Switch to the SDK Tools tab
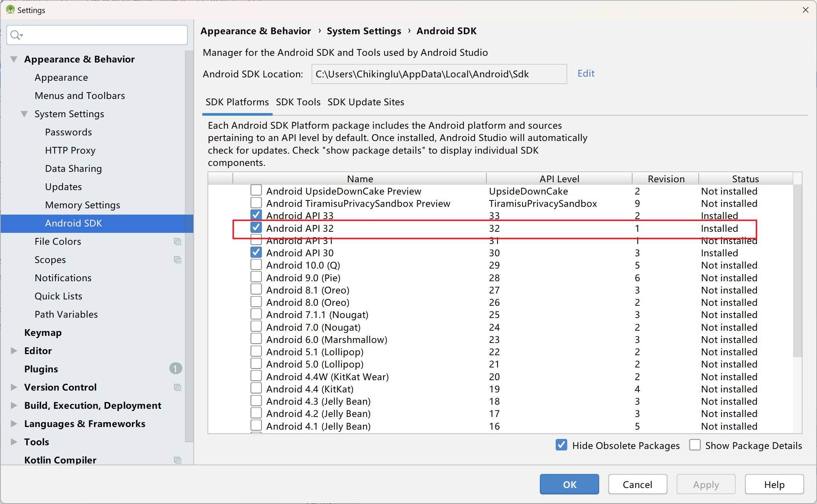The height and width of the screenshot is (504, 817). click(298, 102)
